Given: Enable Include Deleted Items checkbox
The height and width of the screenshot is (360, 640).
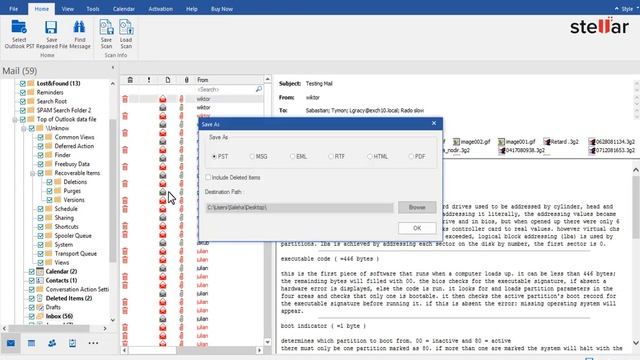Looking at the screenshot, I should 208,178.
